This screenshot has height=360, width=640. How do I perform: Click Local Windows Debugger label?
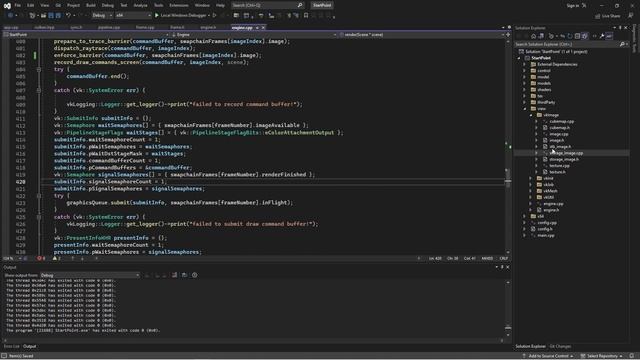click(183, 16)
